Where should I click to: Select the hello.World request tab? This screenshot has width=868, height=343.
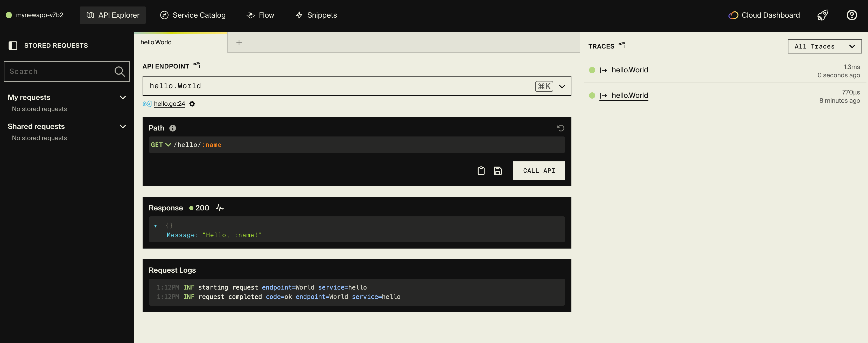pos(181,43)
